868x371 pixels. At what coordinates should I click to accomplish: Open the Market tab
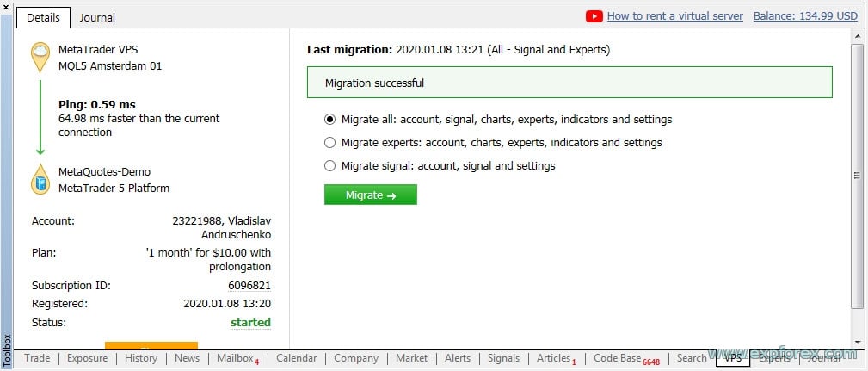tap(411, 358)
